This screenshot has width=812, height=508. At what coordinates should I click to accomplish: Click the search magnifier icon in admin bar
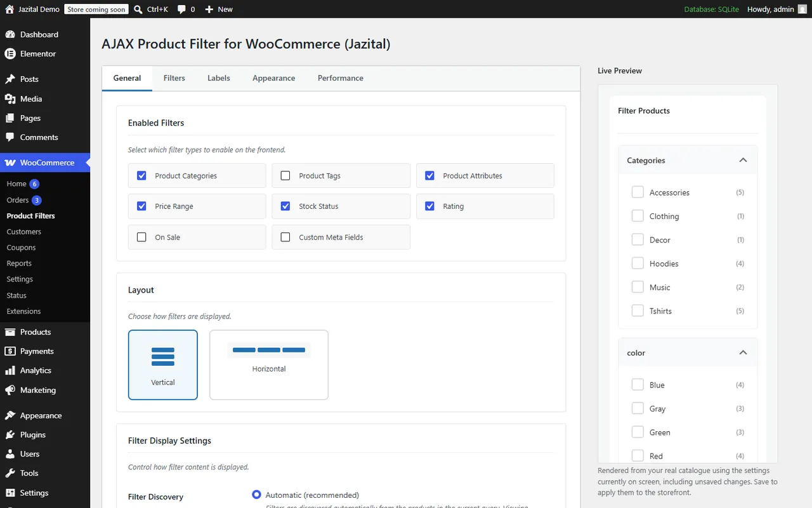139,10
